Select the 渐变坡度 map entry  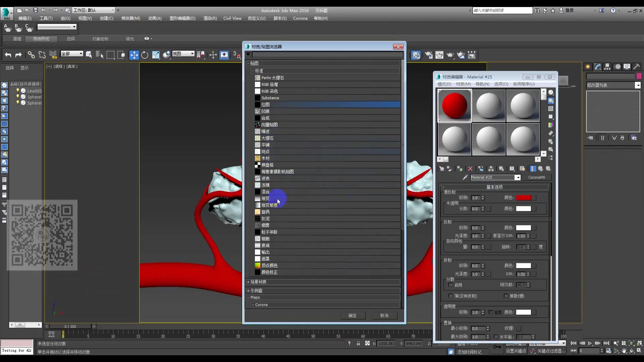(269, 205)
